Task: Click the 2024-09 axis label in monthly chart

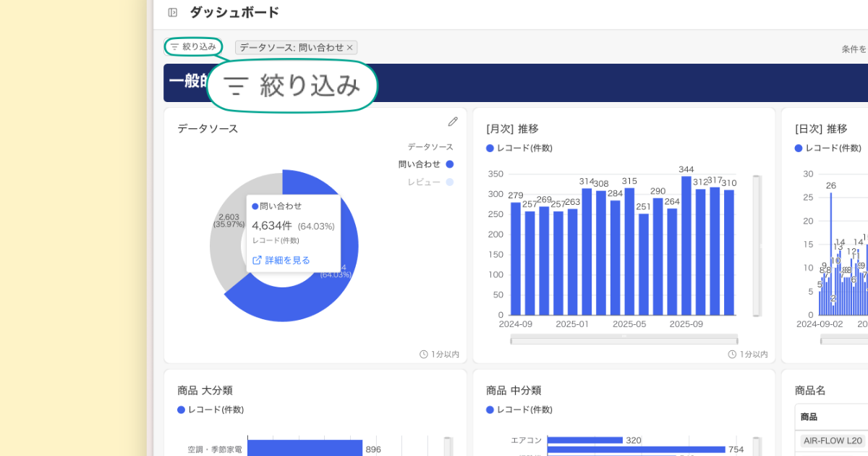Action: click(x=516, y=324)
